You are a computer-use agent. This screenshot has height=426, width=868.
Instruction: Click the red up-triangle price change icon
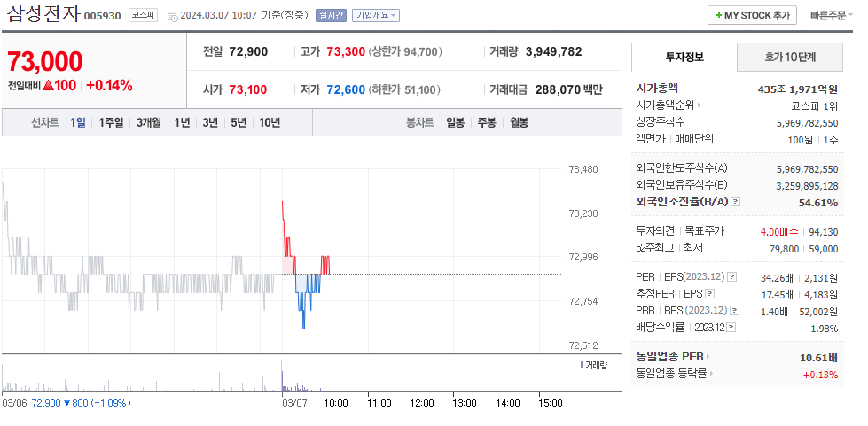coord(49,86)
